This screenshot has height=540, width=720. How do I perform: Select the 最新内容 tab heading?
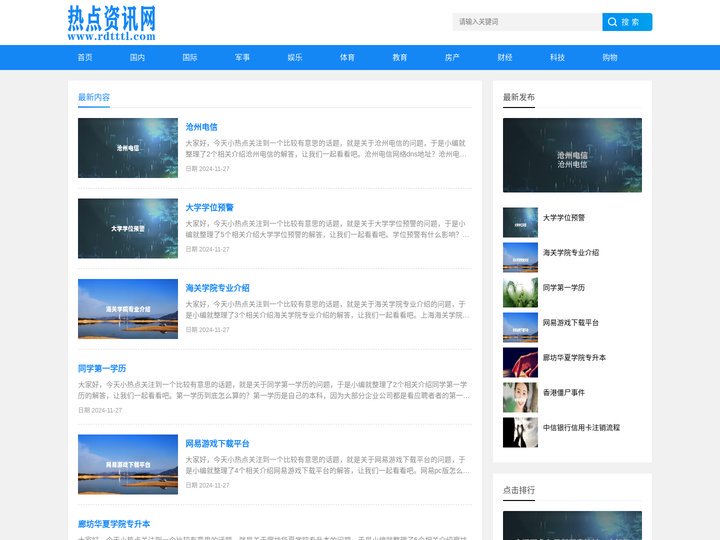pyautogui.click(x=94, y=97)
